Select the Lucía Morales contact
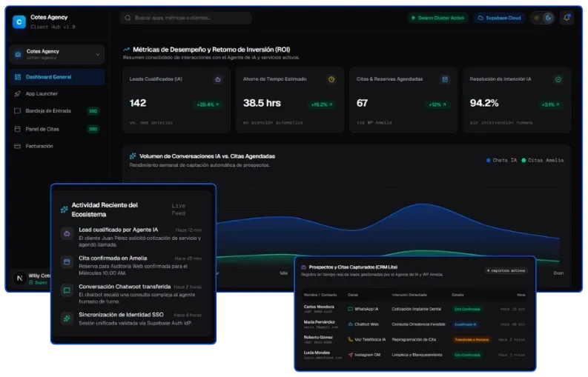Viewport: 588px width, 377px height. pos(317,353)
